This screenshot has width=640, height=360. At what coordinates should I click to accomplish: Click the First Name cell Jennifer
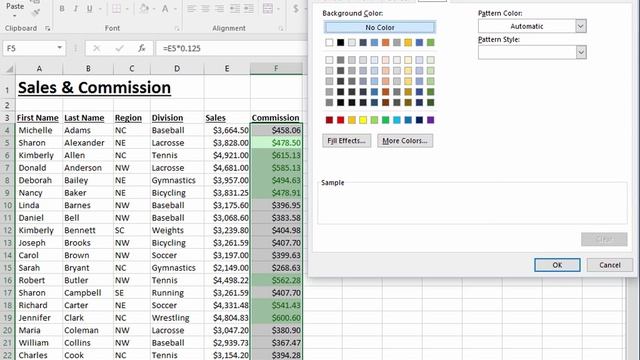(x=39, y=318)
